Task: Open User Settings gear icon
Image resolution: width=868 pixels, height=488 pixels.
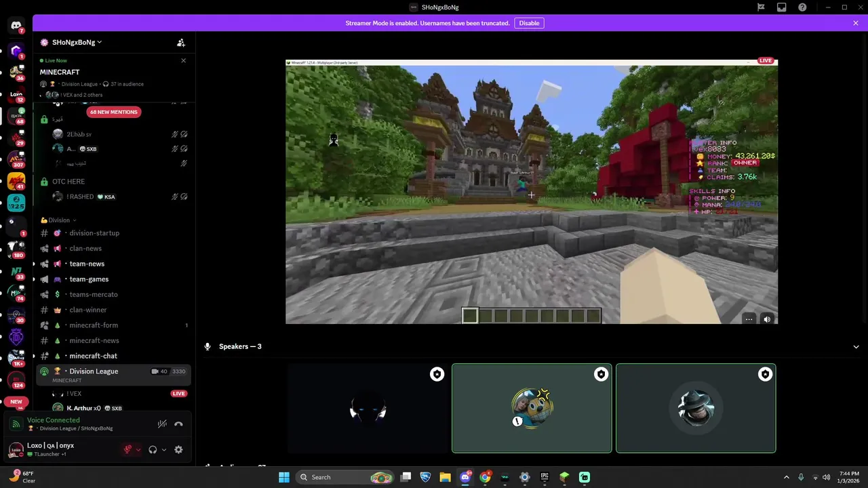Action: click(x=178, y=449)
